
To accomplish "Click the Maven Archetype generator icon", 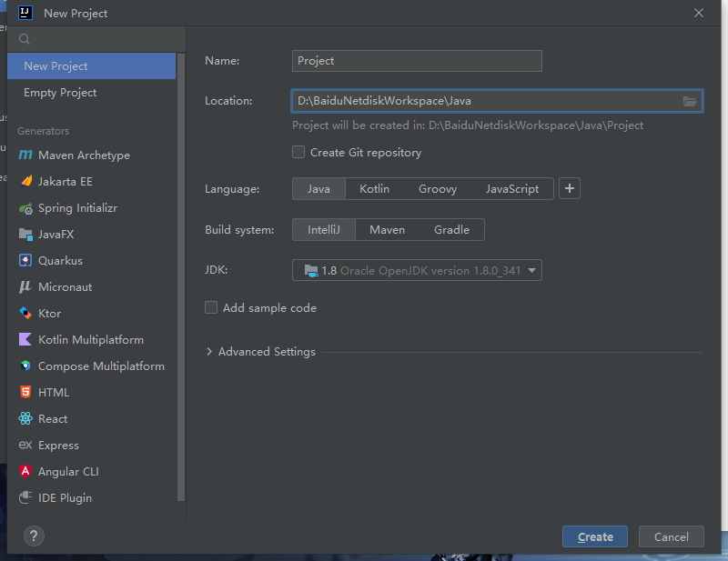I will (25, 155).
